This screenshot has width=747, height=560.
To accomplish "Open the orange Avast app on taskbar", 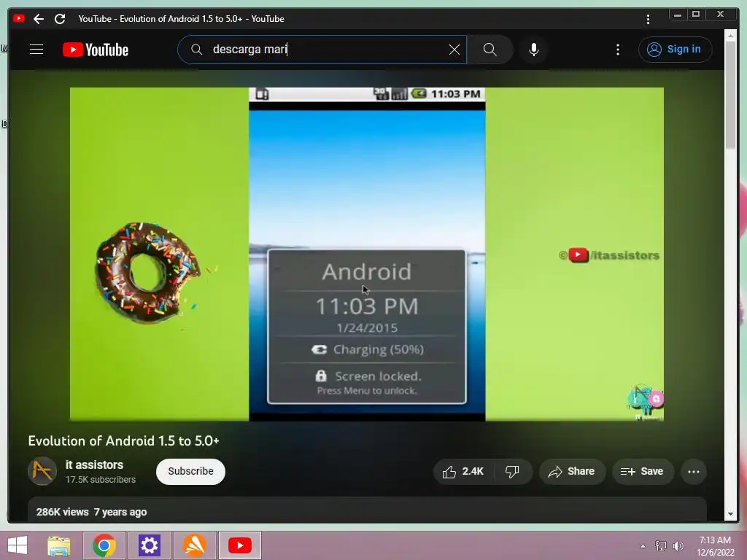I will 194,545.
